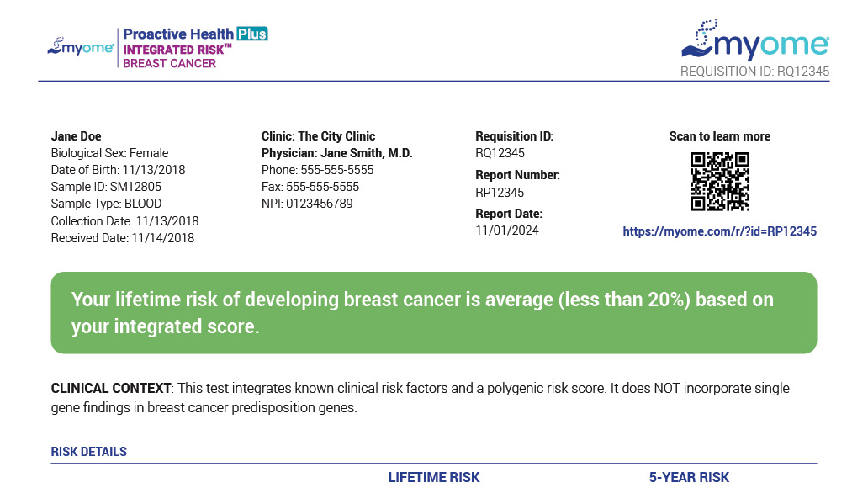
Task: Click the 5-YEAR RISK column header
Action: point(689,477)
